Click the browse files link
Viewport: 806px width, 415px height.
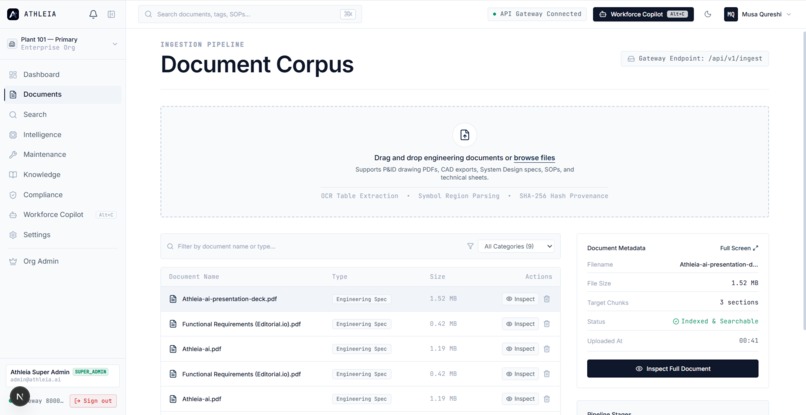pyautogui.click(x=534, y=158)
